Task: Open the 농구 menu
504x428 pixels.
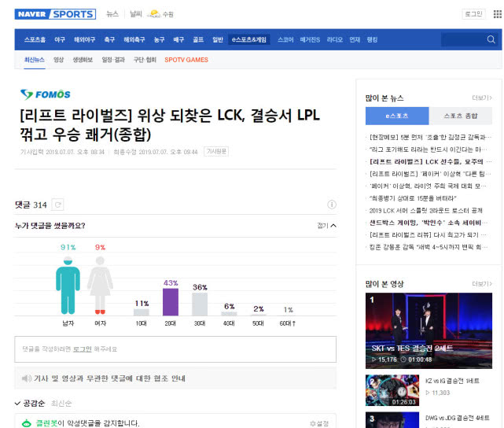Action: pyautogui.click(x=159, y=39)
